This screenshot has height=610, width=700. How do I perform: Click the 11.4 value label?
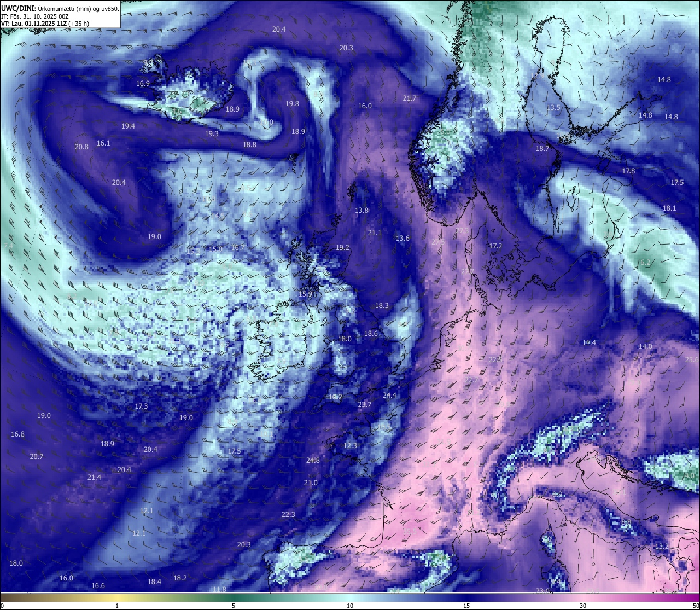(x=589, y=343)
